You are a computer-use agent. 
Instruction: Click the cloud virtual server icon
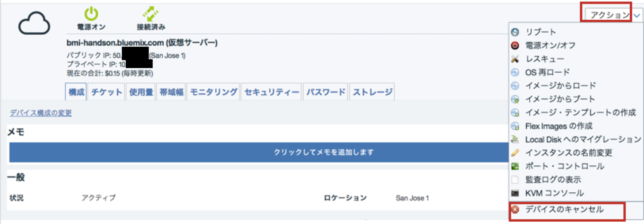(x=34, y=24)
